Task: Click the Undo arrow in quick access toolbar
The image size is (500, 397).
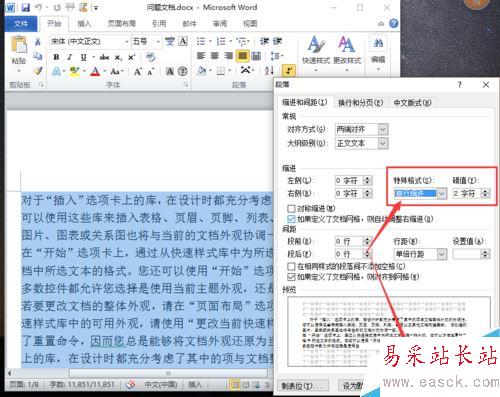Action: [x=39, y=7]
